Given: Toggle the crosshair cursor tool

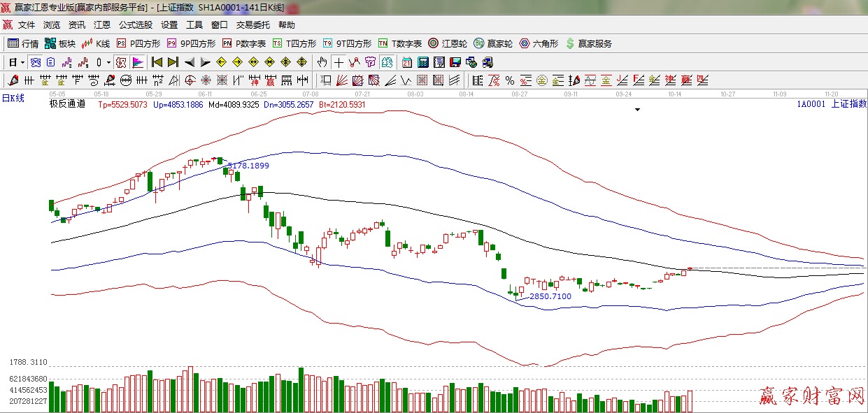Looking at the screenshot, I should pos(339,62).
